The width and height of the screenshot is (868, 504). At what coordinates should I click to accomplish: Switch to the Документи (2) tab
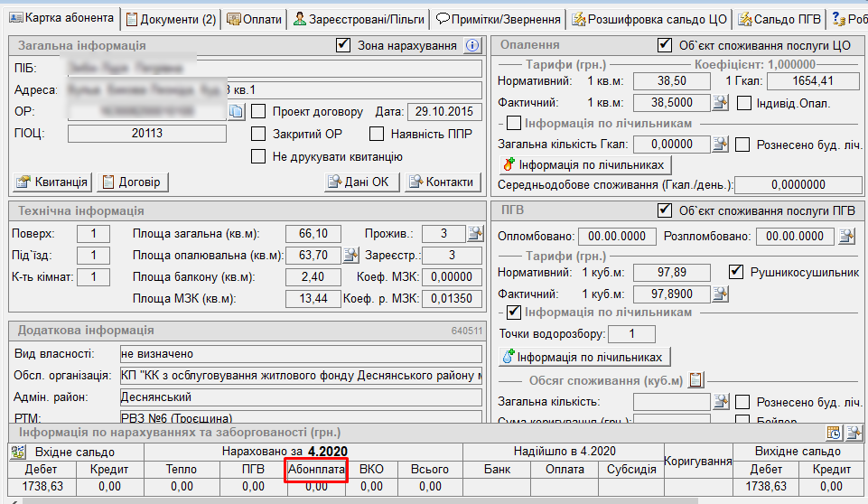pos(171,19)
